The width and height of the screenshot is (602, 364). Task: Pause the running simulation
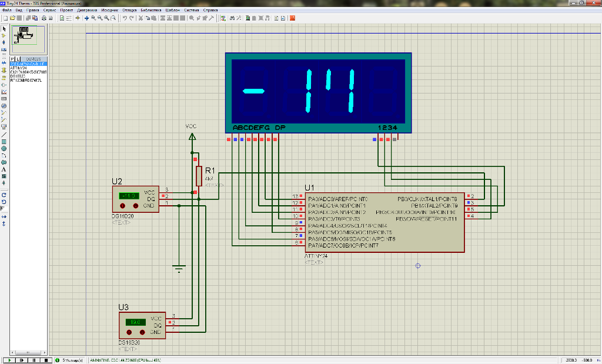34,360
